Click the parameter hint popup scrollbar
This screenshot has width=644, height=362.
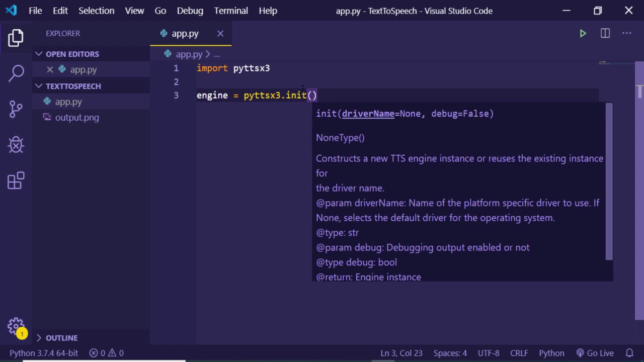coord(609,181)
